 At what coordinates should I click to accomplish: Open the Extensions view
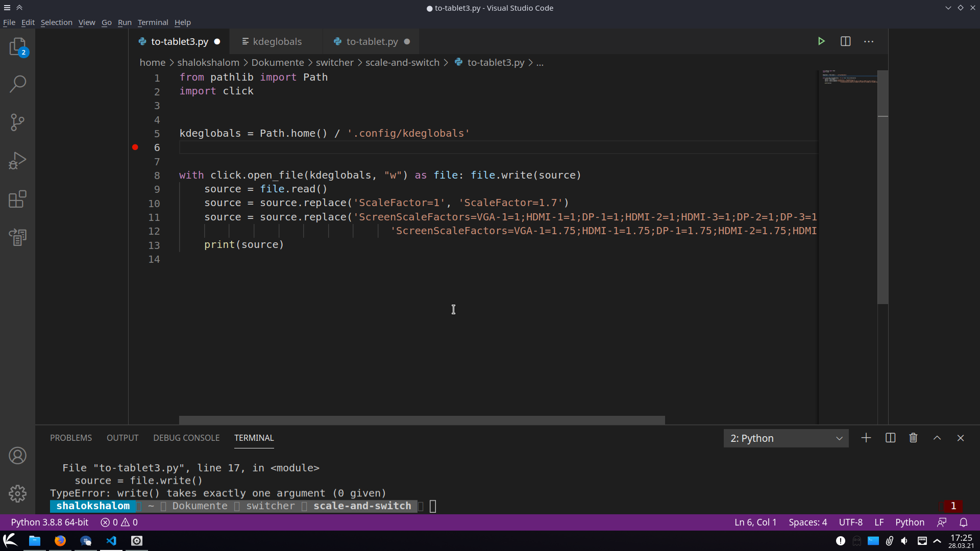point(18,199)
